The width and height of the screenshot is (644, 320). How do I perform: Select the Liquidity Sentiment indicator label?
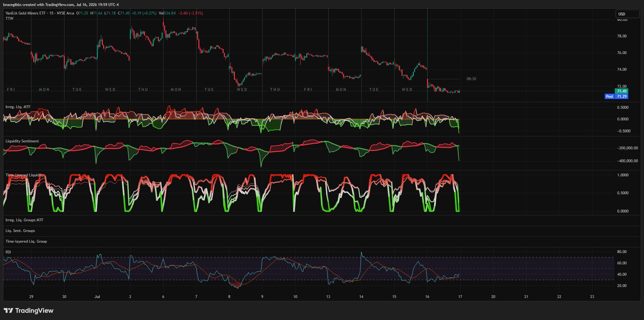[x=22, y=141]
